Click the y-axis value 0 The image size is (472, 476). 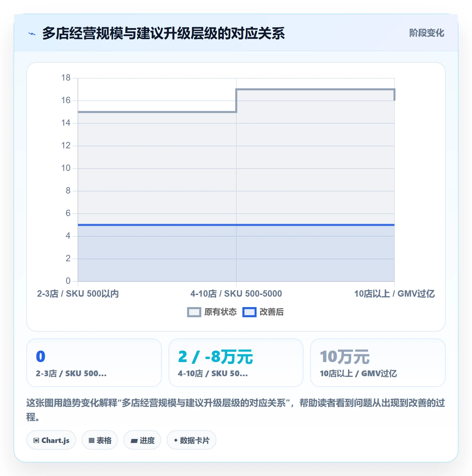(68, 281)
